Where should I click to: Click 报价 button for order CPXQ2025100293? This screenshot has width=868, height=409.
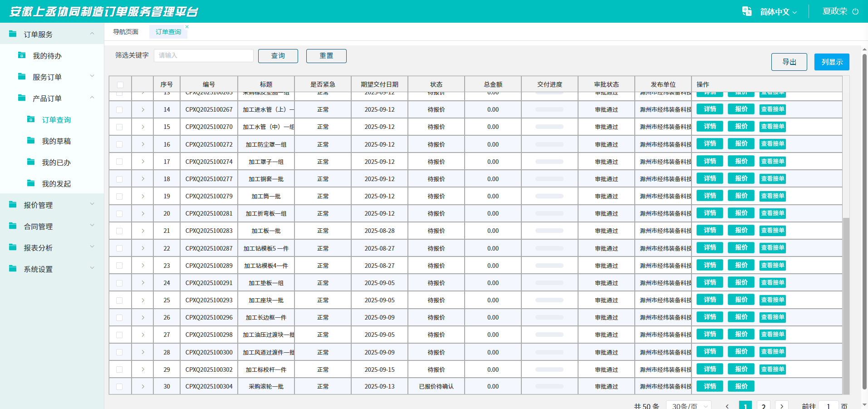(x=741, y=300)
